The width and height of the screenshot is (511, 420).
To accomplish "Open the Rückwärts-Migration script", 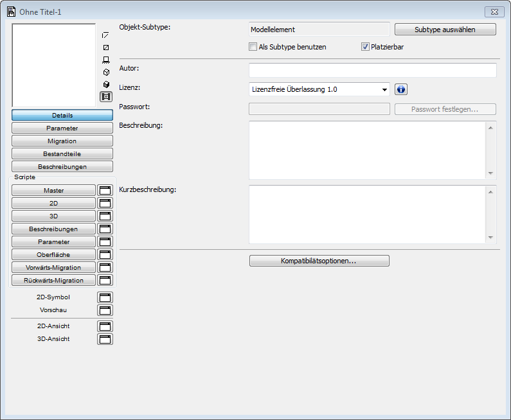I will click(54, 281).
